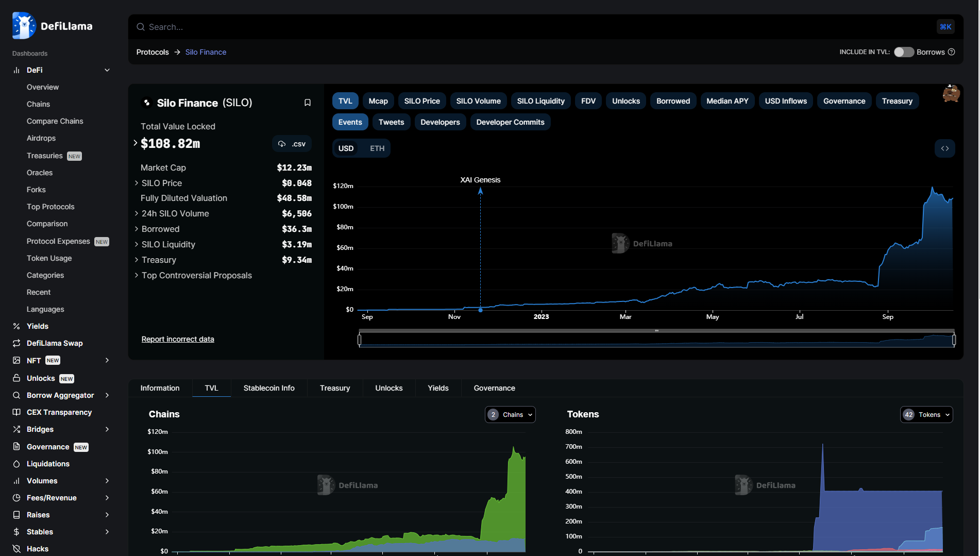
Task: Click the Borrow Aggregator search icon
Action: pyautogui.click(x=16, y=395)
